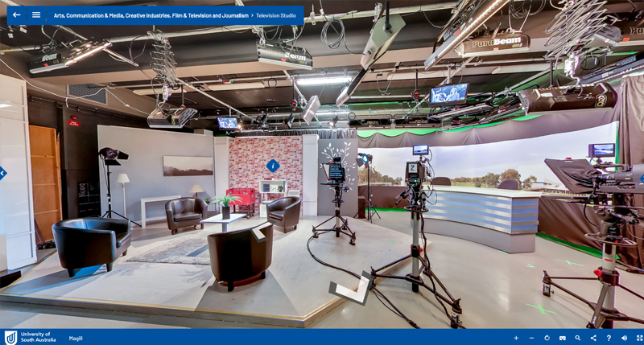Screen dimensions: 644x345
Task: Open the University of South Australia logo
Action: [x=30, y=337]
